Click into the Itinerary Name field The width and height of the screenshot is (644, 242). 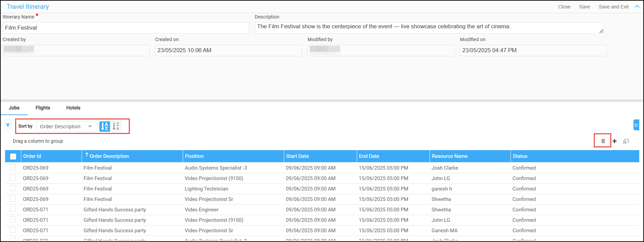[x=125, y=28]
